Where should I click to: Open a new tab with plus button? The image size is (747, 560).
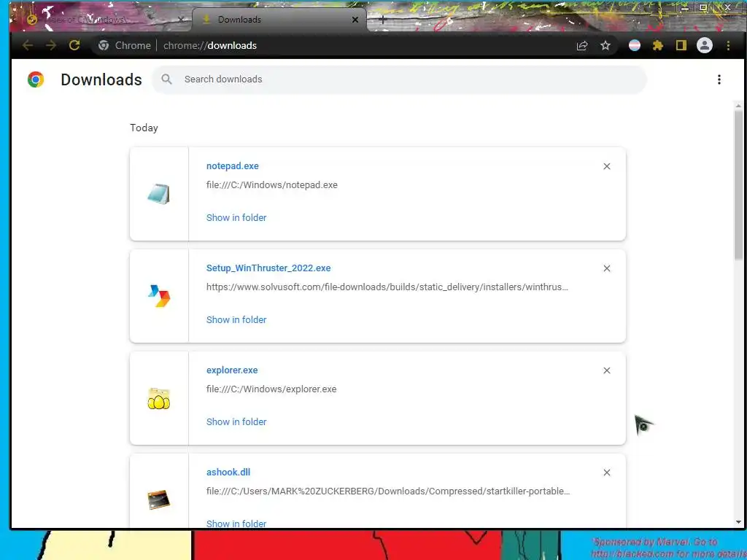point(382,20)
